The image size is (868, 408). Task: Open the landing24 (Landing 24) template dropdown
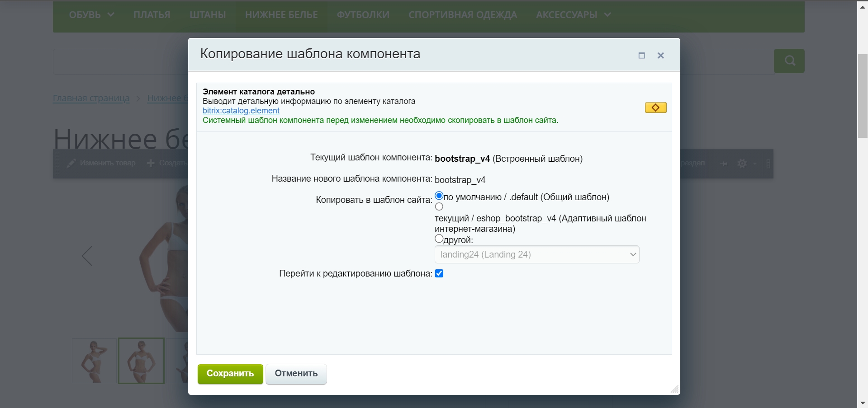pyautogui.click(x=536, y=254)
